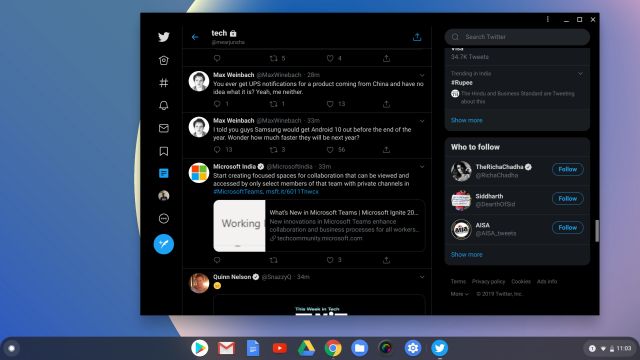Retweet the Microsoft India tweet
This screenshot has width=640, height=360.
[273, 260]
